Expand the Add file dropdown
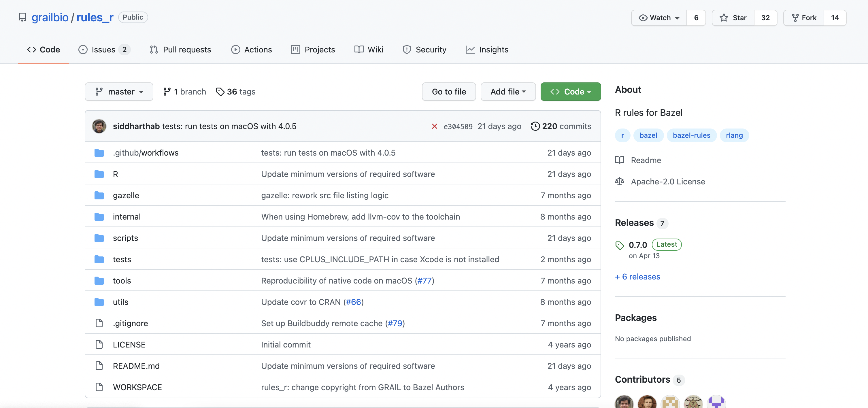 coord(508,92)
